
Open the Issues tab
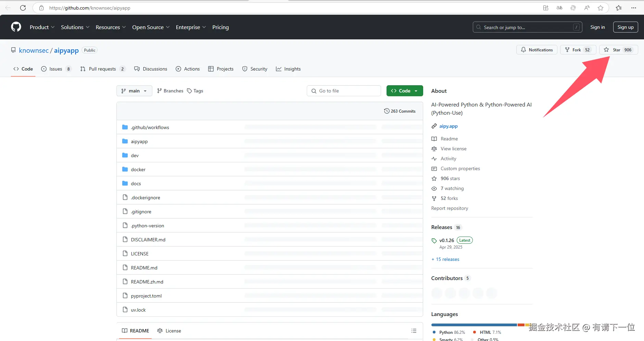click(56, 69)
